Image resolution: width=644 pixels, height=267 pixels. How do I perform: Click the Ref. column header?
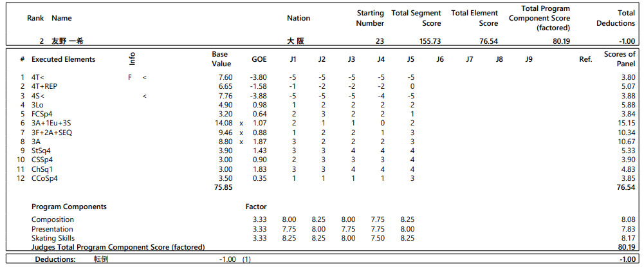(x=585, y=59)
